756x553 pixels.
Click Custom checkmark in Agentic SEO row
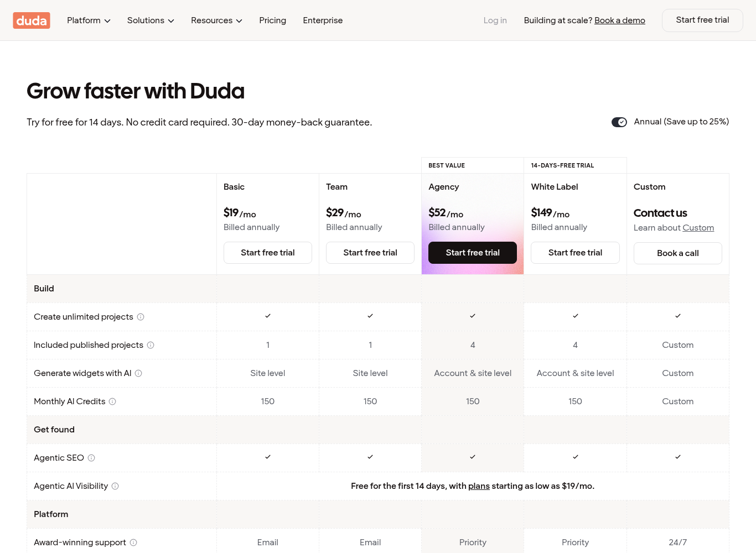click(678, 457)
